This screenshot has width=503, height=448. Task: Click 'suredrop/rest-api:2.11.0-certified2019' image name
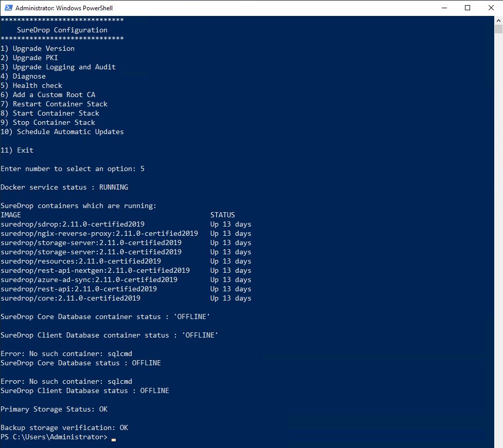point(79,289)
